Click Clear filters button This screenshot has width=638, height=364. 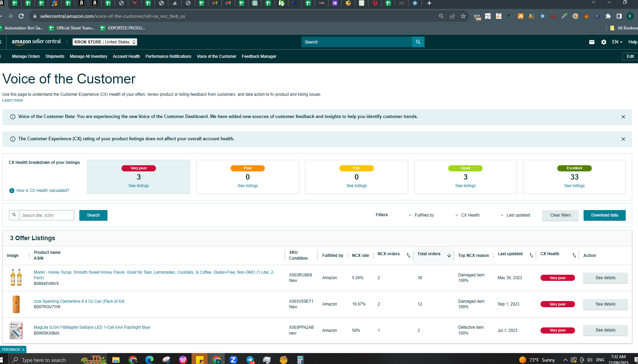pos(560,215)
